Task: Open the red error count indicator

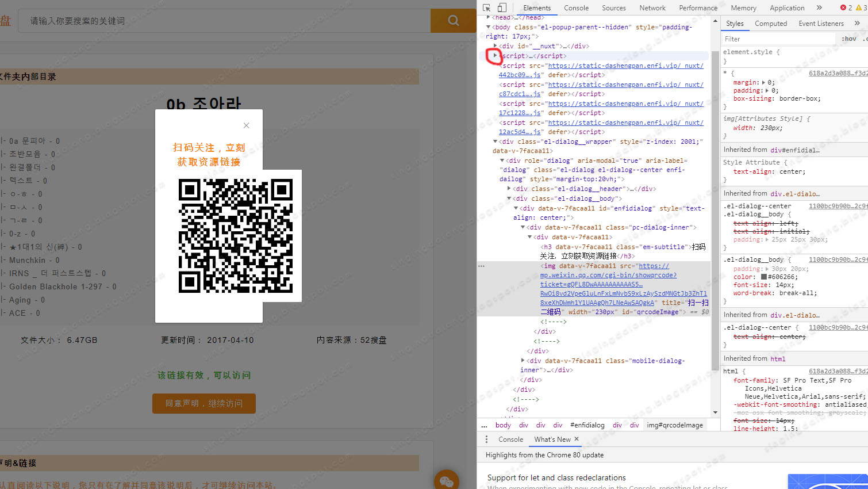Action: [x=846, y=7]
